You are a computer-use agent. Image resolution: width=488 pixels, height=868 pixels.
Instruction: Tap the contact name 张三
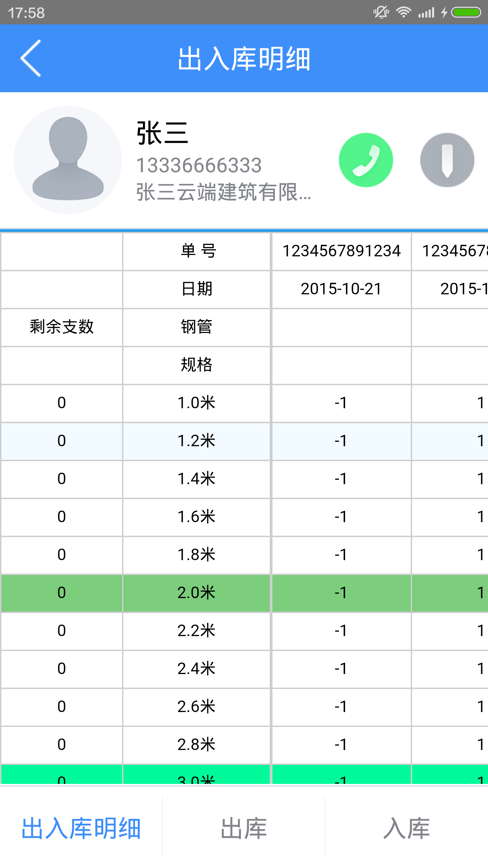tap(162, 133)
